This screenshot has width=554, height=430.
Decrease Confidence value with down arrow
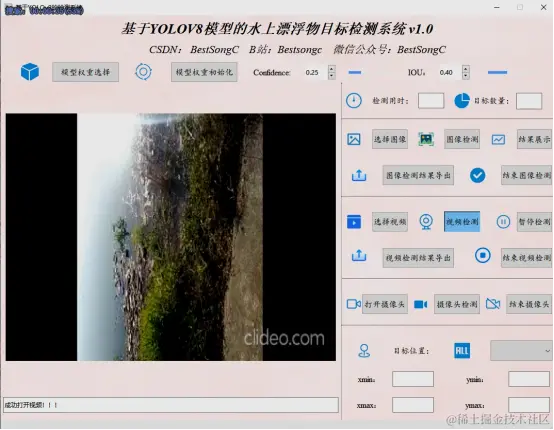coord(331,76)
